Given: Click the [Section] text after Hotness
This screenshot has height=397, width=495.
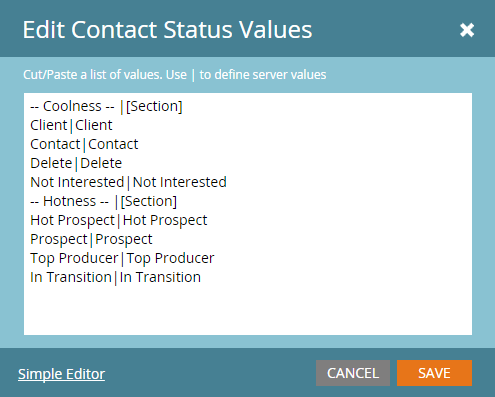Looking at the screenshot, I should tap(149, 202).
